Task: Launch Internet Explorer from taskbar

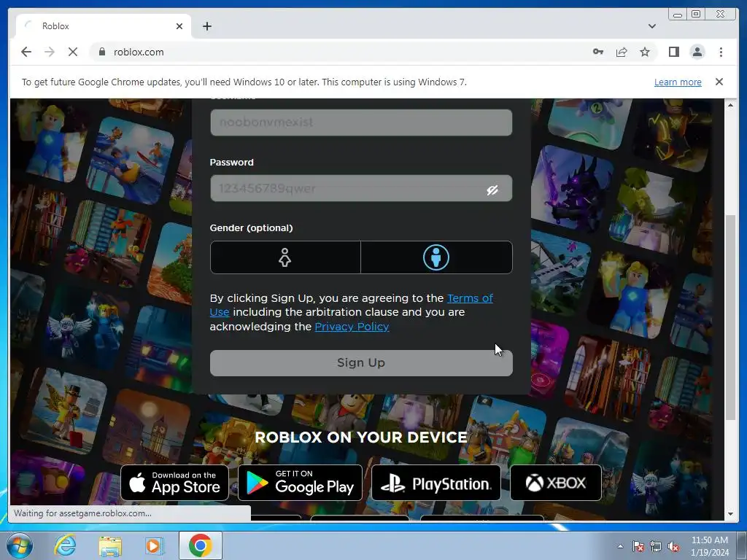Action: pos(65,545)
